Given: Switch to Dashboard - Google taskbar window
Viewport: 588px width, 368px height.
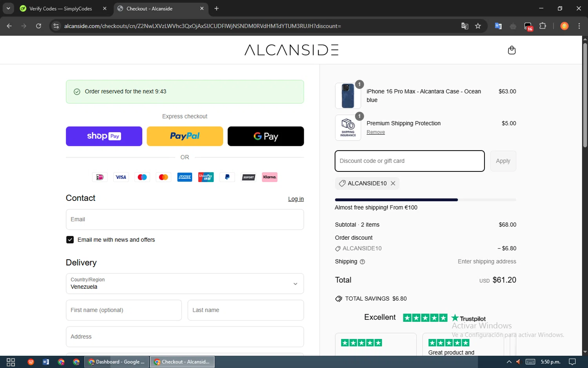Looking at the screenshot, I should (x=117, y=362).
